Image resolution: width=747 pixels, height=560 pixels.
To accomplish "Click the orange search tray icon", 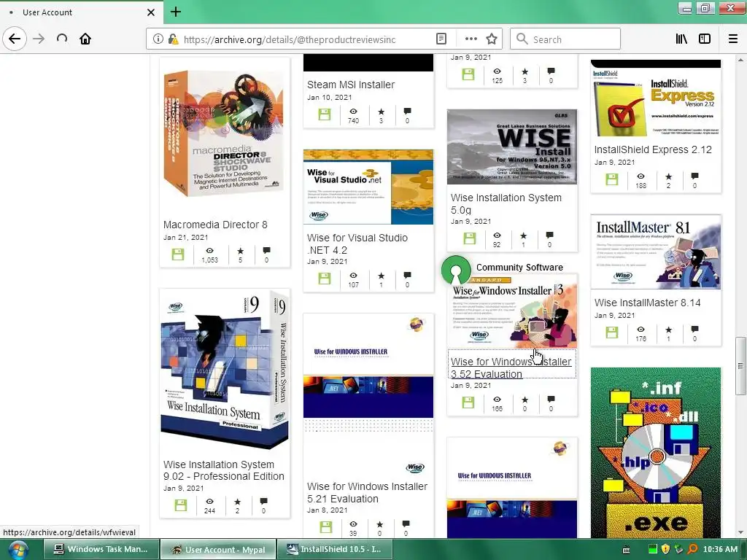I will point(692,549).
